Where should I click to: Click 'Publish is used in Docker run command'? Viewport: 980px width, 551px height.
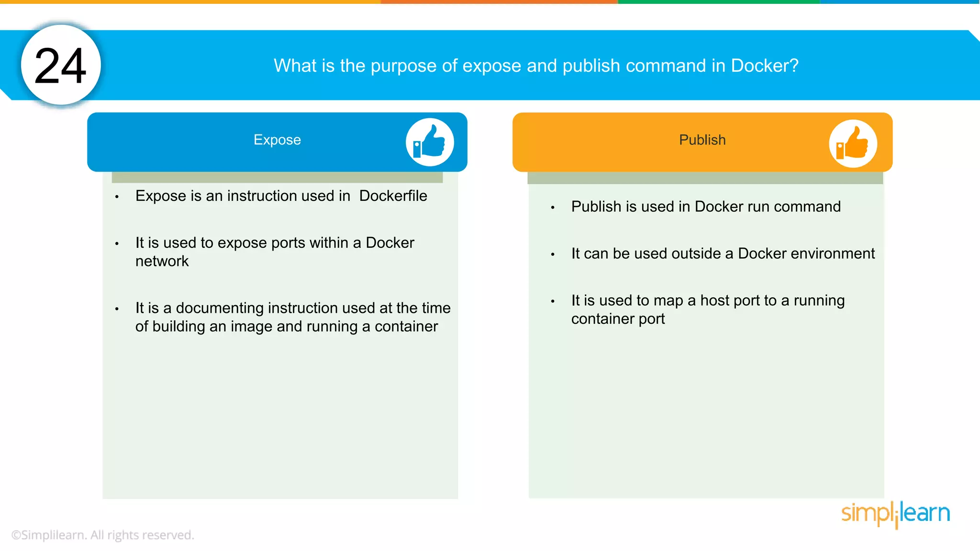[706, 206]
